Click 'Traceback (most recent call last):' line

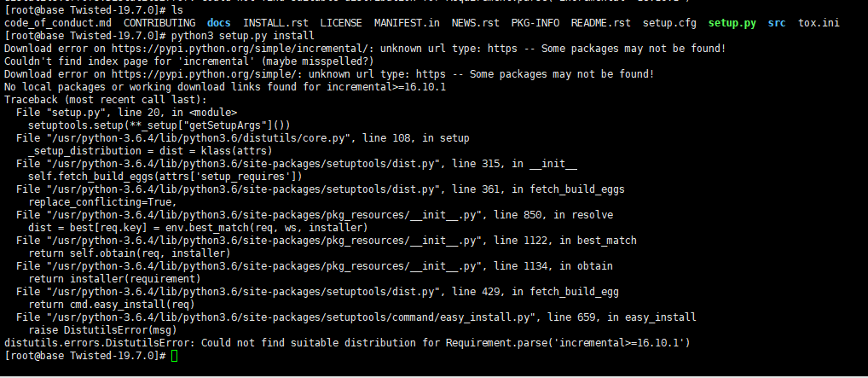(105, 100)
